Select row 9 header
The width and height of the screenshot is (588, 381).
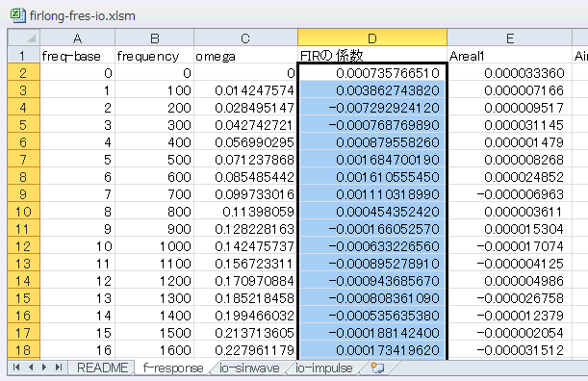click(x=24, y=194)
